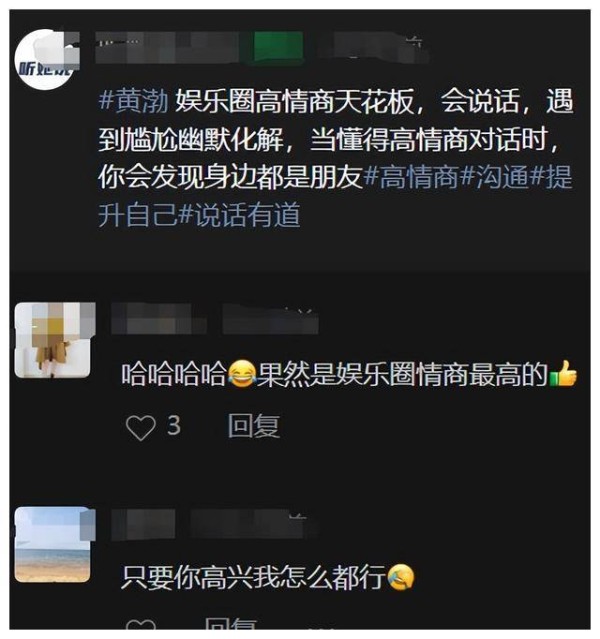Click the thumbs-up emoji in first comment
600x639 pixels.
click(563, 373)
